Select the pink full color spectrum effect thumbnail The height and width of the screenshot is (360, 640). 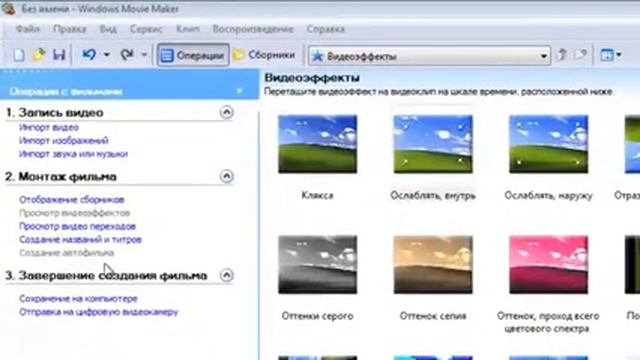click(x=549, y=264)
